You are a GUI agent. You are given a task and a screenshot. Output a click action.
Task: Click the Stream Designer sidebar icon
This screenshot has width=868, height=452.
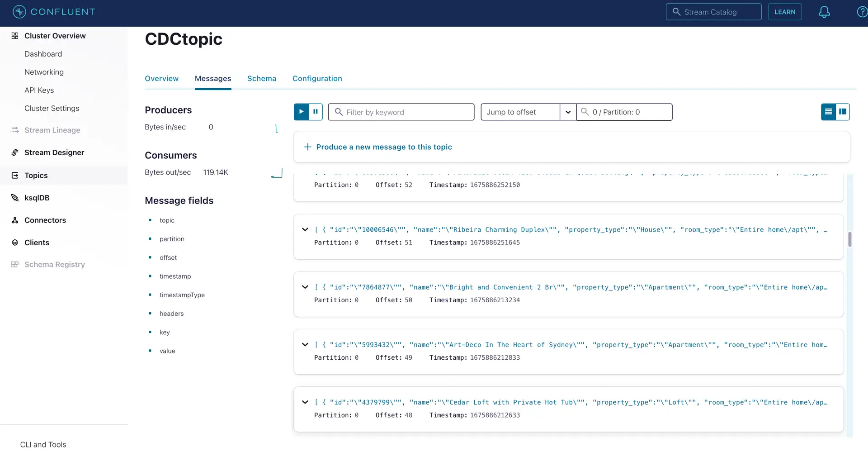coord(15,152)
